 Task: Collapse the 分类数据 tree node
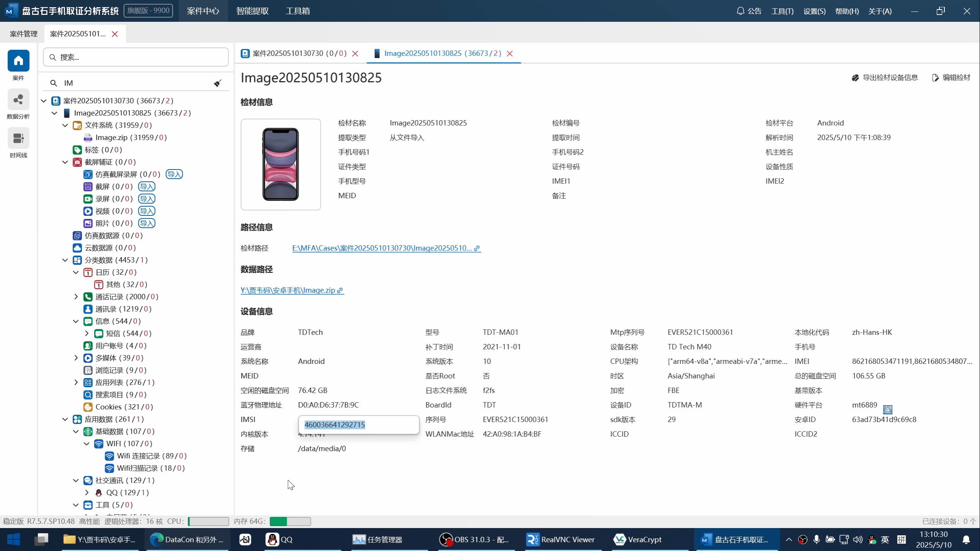[x=65, y=260]
